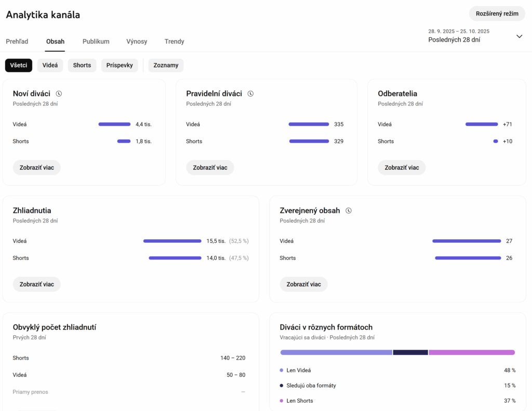
Task: Select the Príspevky filter chip
Action: 119,65
